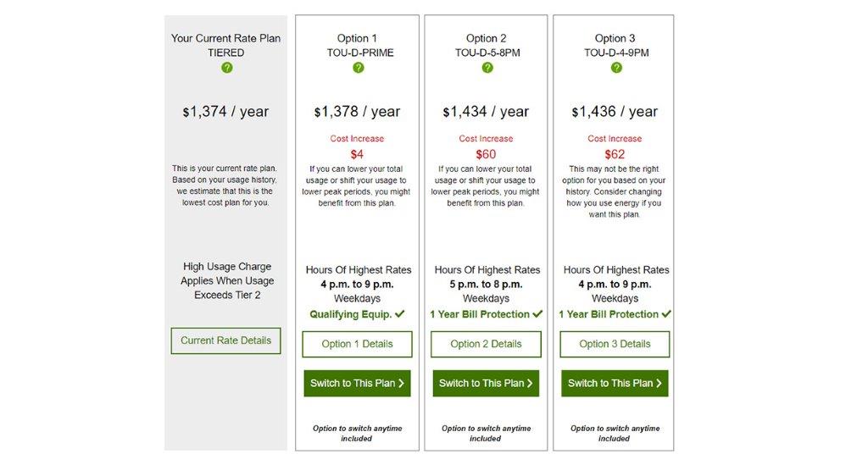The image size is (868, 465).
Task: Switch to the TOU-D-4-9PM plan
Action: pyautogui.click(x=615, y=383)
